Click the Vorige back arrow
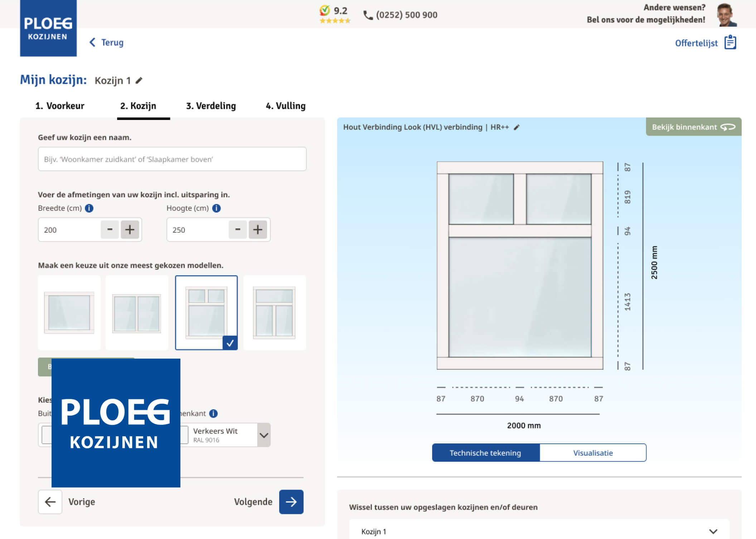 point(50,502)
